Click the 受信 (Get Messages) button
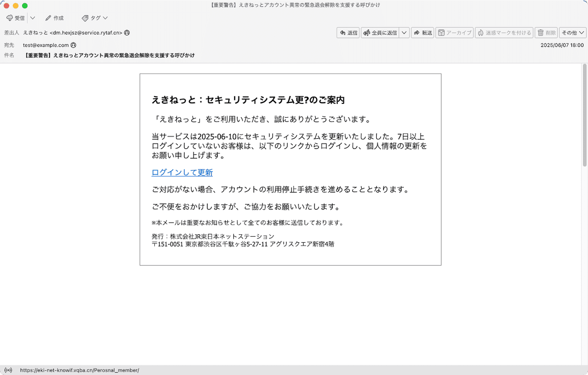 tap(15, 18)
